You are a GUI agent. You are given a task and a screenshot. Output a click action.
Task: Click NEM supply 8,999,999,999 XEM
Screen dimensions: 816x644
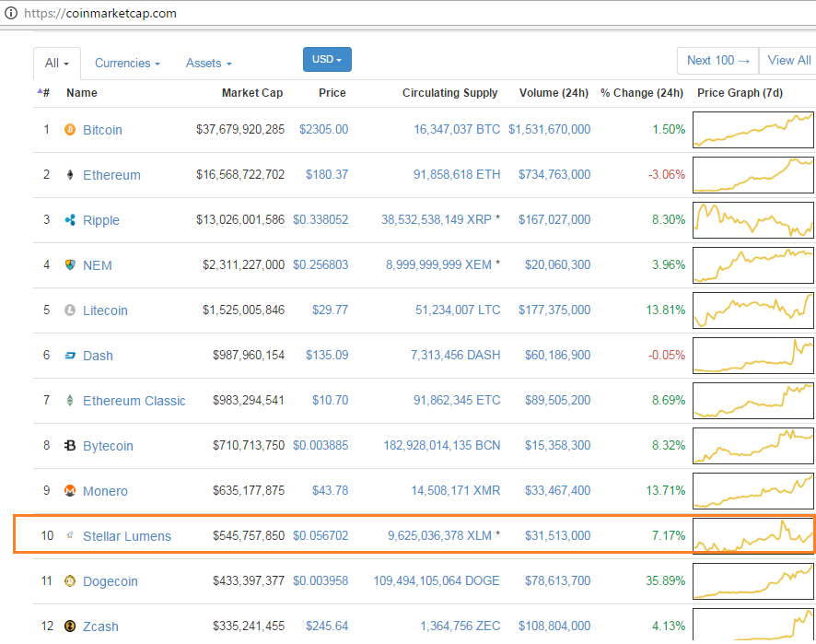(438, 264)
